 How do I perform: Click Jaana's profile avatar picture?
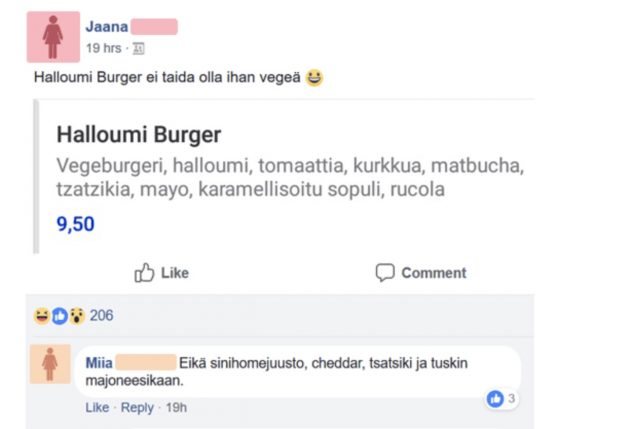[x=53, y=37]
